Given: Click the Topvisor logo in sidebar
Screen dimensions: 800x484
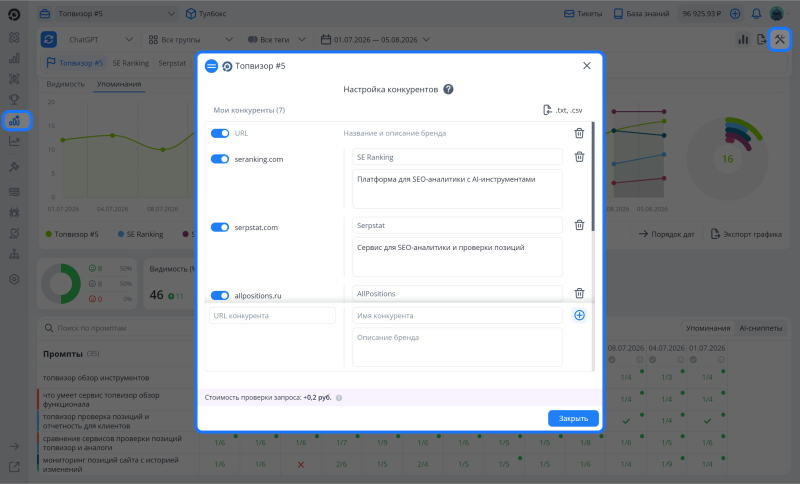Looking at the screenshot, I should (14, 14).
